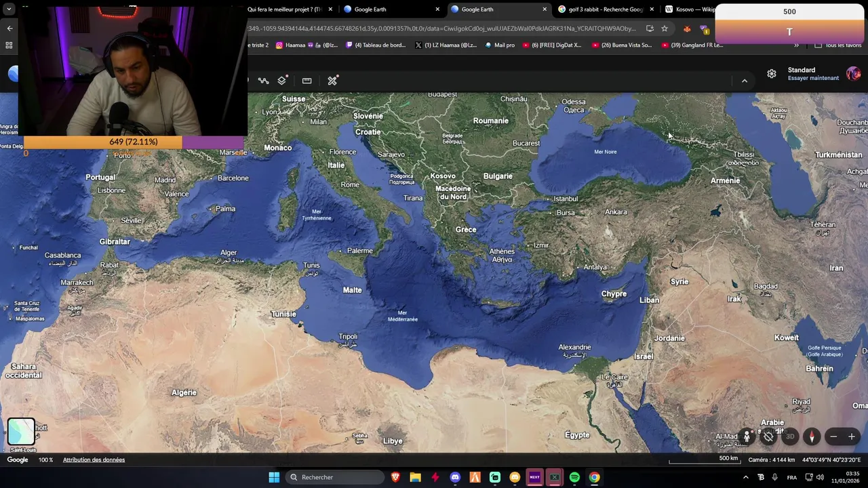Open Haamaa Instagram bookmark
Viewport: 868px width, 488px height.
click(307, 45)
